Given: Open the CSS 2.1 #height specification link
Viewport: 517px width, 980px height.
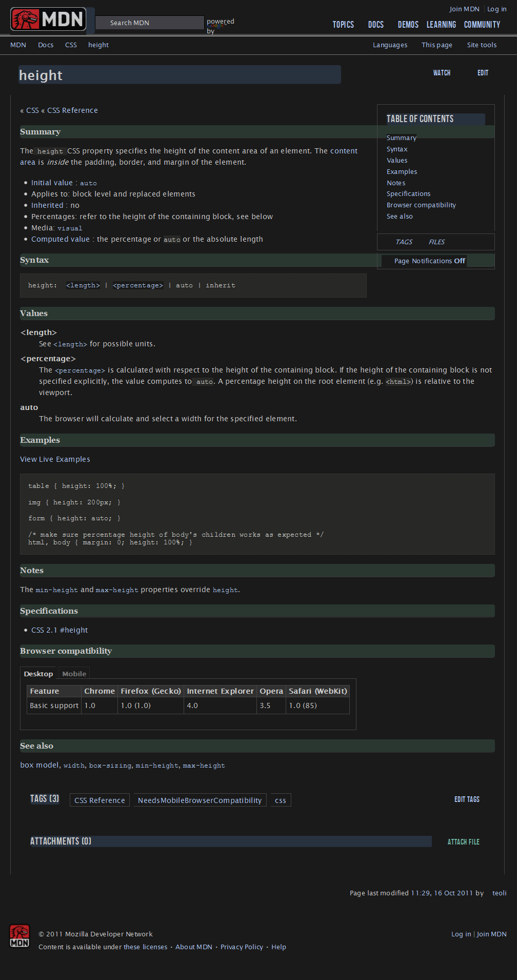Looking at the screenshot, I should pos(59,630).
